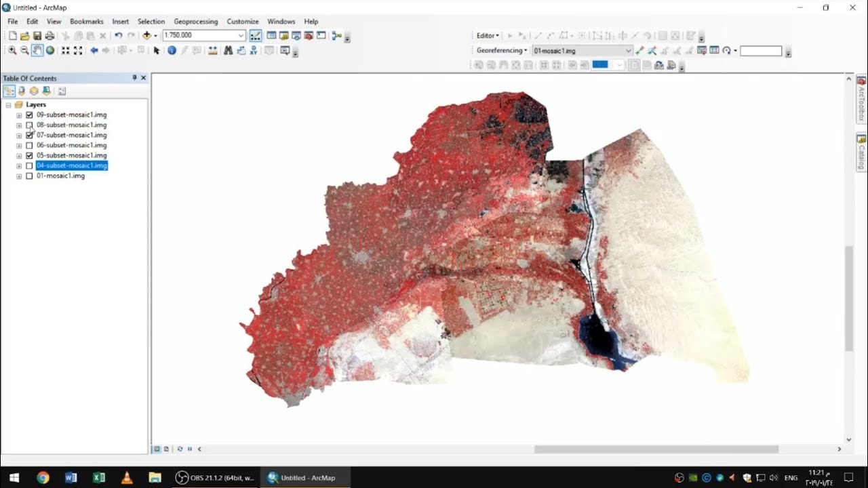Open the Editor dropdown menu

[x=488, y=35]
